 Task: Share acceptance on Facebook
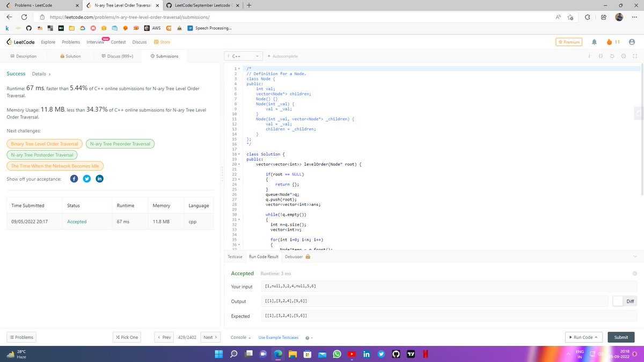point(75,179)
